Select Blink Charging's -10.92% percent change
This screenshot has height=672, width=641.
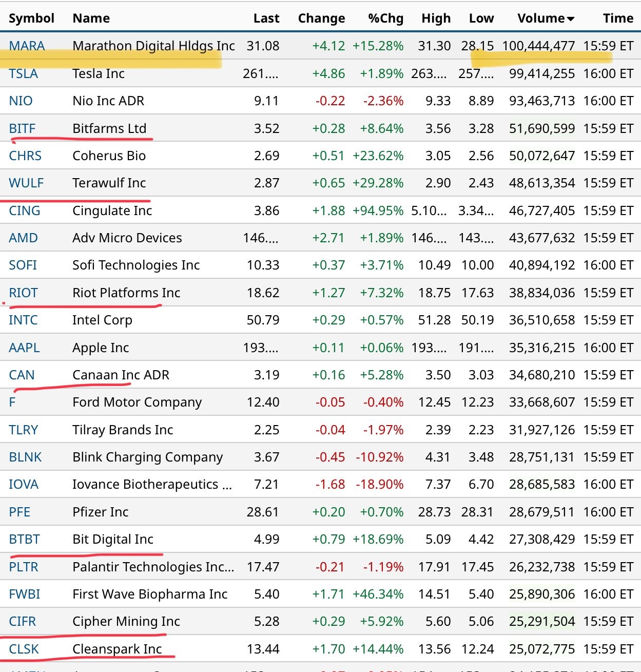coord(380,457)
